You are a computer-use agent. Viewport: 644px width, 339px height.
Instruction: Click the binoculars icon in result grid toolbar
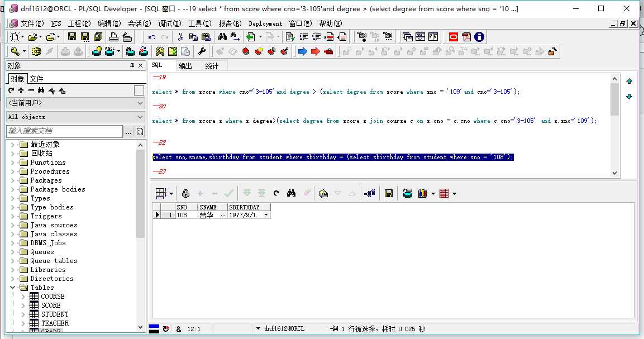[291, 193]
